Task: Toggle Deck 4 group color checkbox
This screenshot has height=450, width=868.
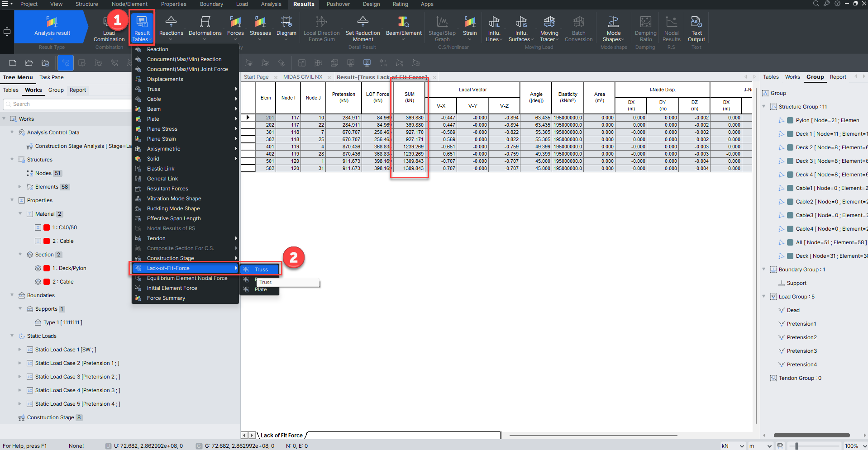Action: pos(790,175)
